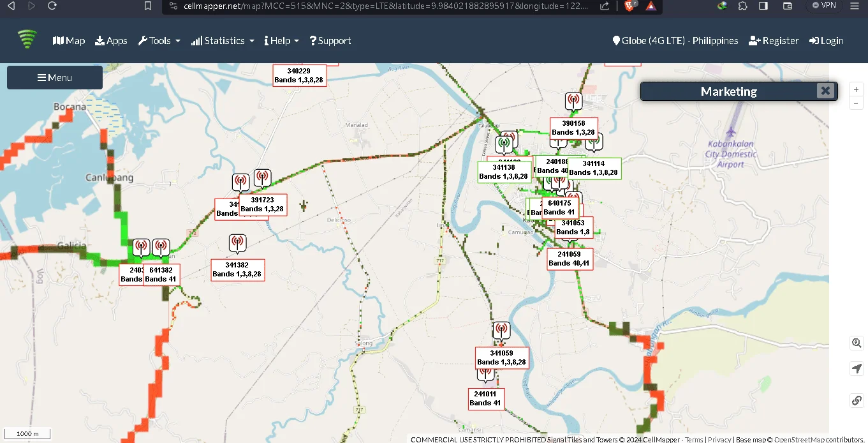868x443 pixels.
Task: Select tower label 640175
Action: tap(559, 207)
